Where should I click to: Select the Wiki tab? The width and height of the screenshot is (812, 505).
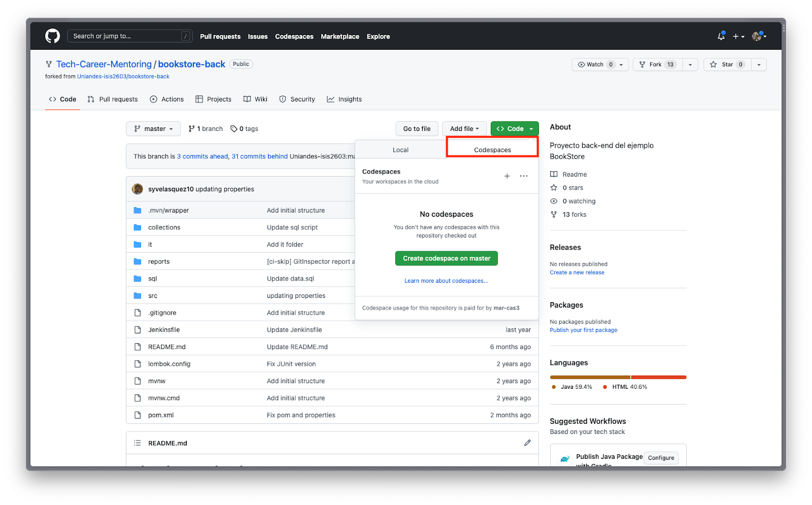click(255, 99)
